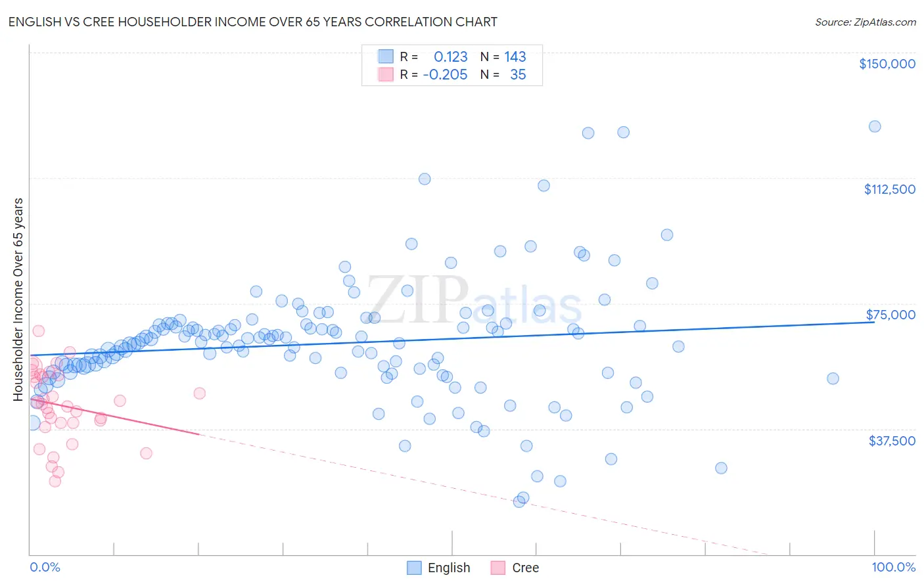Image resolution: width=924 pixels, height=586 pixels.
Task: Click the 0.0% x-axis label
Action: 45,567
